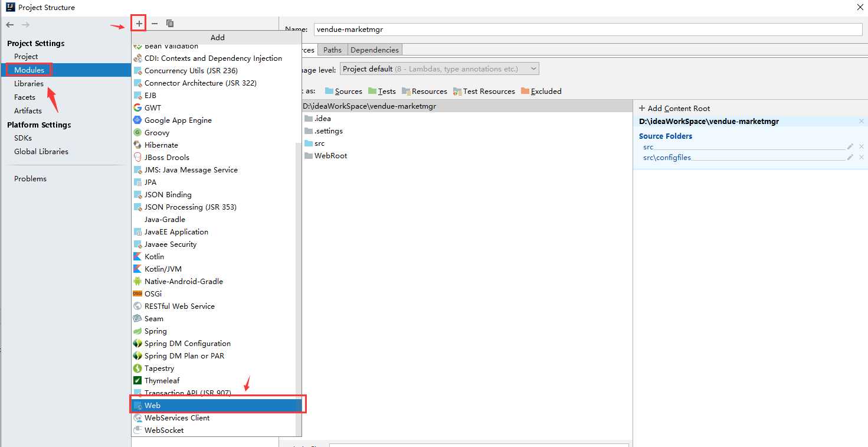This screenshot has width=868, height=447.
Task: Click the Copy module toolbar icon
Action: pyautogui.click(x=170, y=24)
